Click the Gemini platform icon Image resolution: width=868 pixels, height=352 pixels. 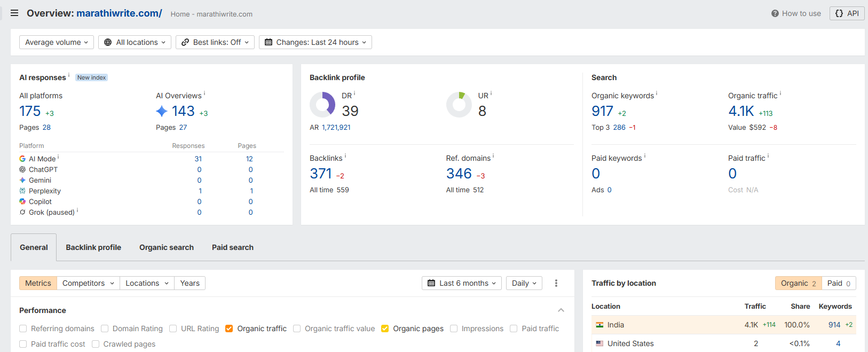point(22,180)
